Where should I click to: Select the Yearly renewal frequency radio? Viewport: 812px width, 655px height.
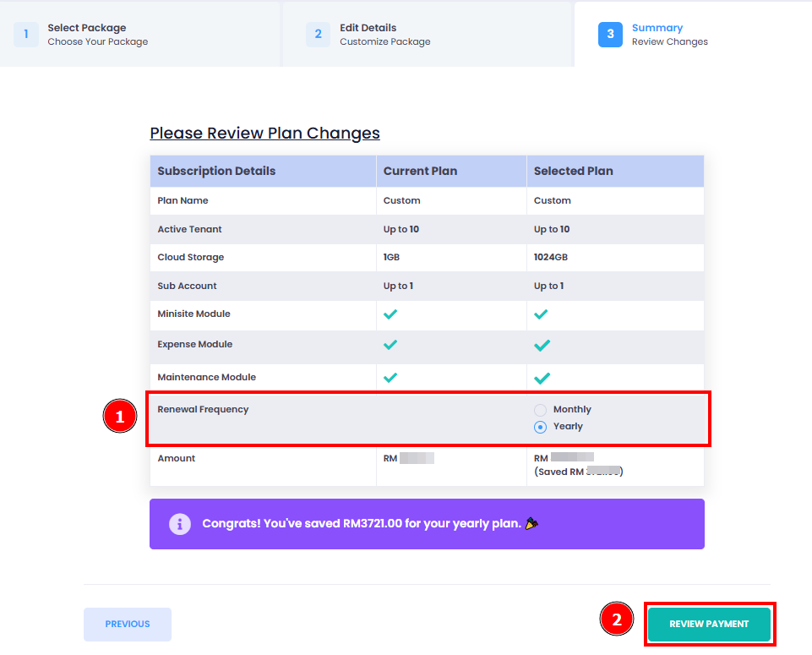(540, 427)
